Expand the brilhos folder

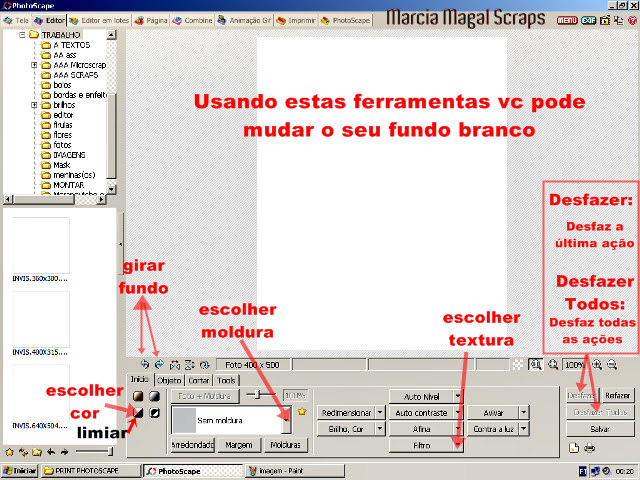(34, 105)
